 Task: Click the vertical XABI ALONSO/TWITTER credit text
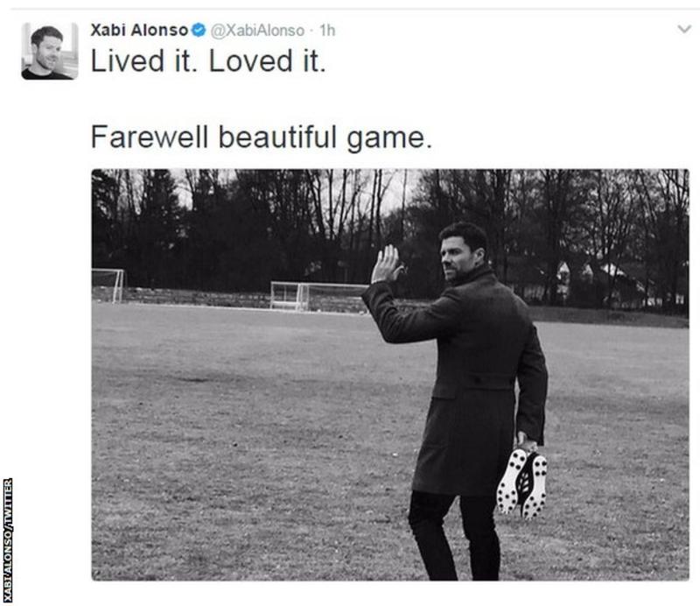8,539
